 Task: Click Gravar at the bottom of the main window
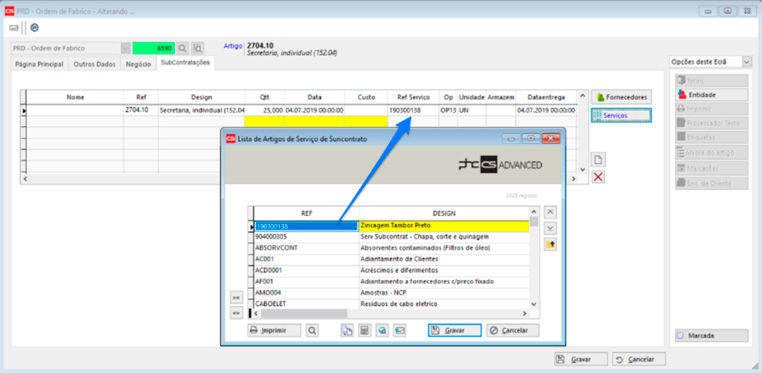(581, 360)
